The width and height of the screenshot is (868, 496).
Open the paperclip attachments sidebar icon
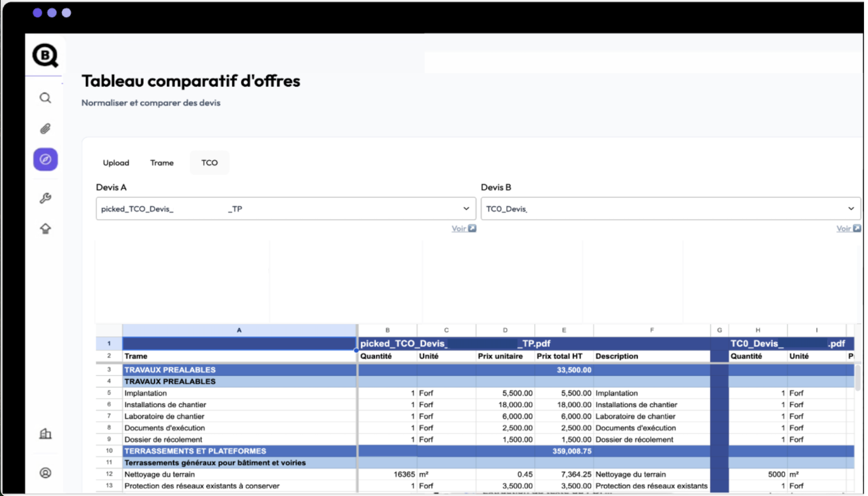(45, 129)
